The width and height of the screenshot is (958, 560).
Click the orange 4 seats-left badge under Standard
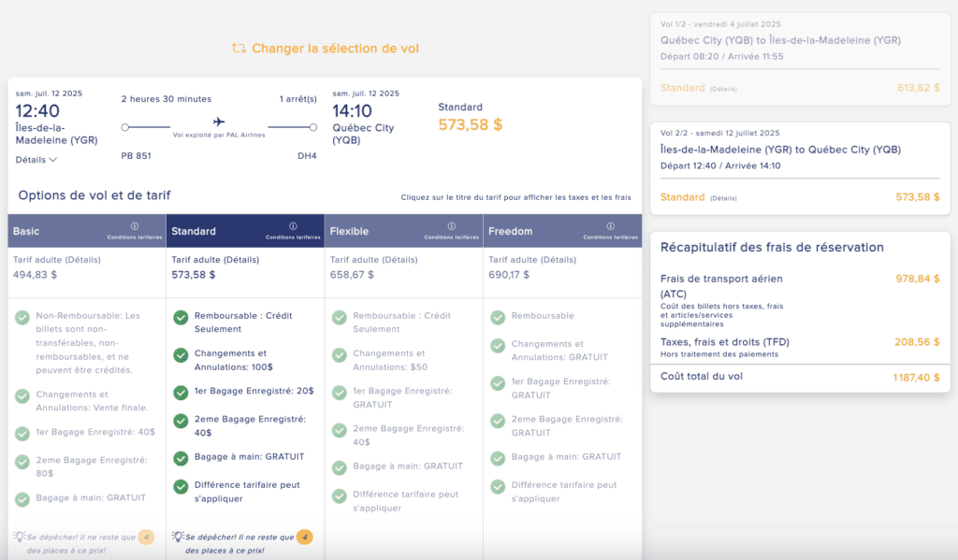tap(304, 538)
